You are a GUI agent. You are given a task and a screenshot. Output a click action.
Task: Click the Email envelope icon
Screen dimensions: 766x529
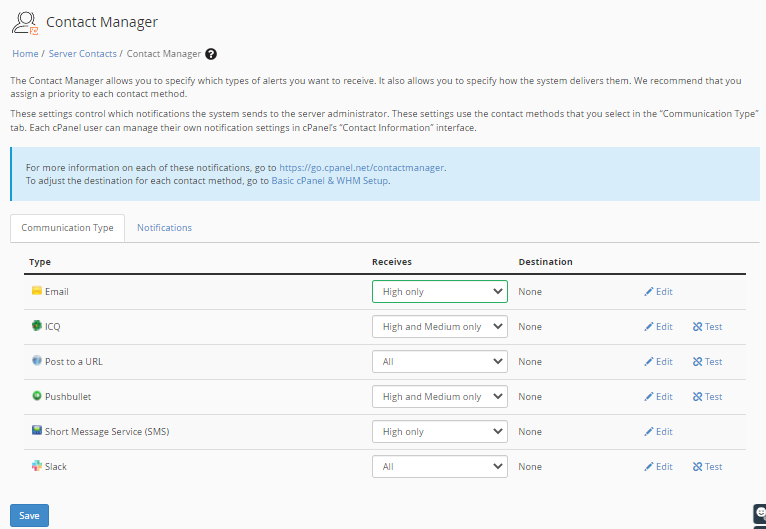[x=36, y=291]
